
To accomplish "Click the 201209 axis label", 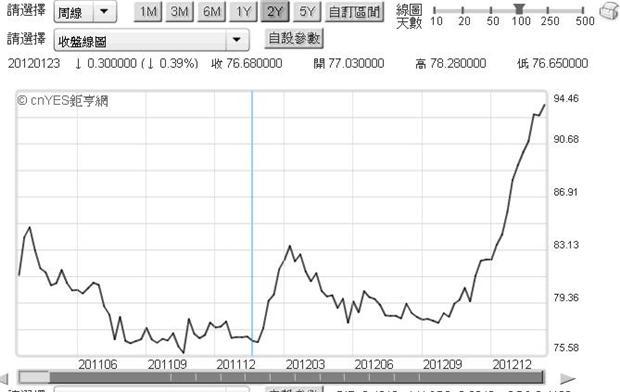I will point(442,364).
